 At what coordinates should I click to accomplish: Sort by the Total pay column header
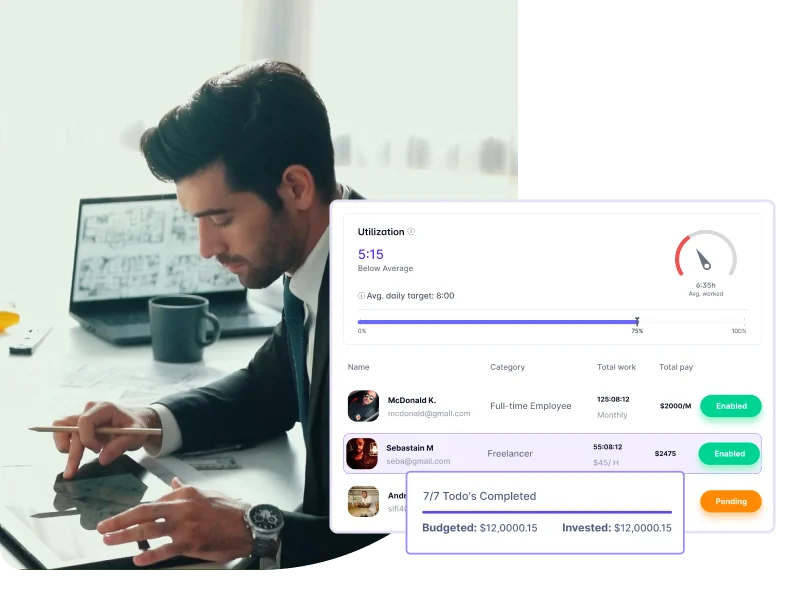pos(676,367)
